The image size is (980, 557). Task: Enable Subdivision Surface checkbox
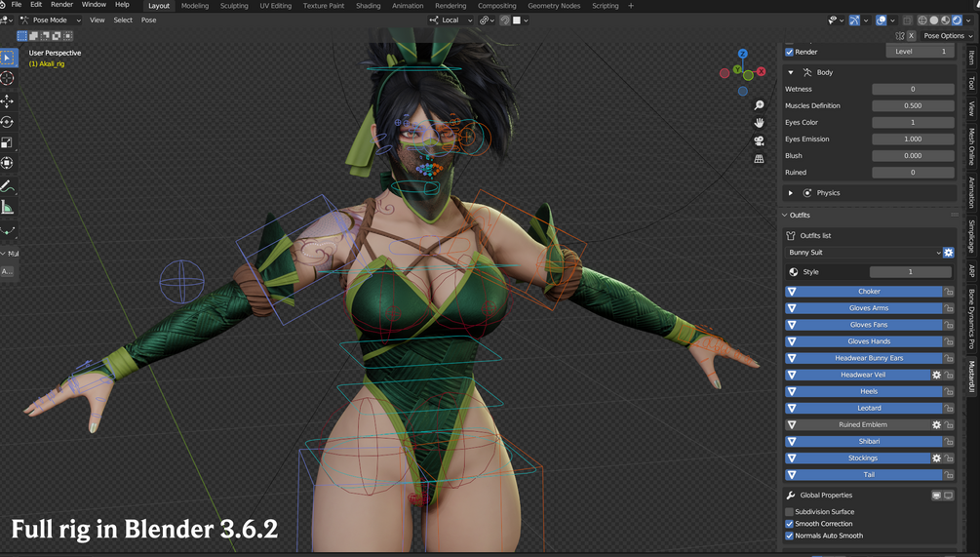(790, 511)
